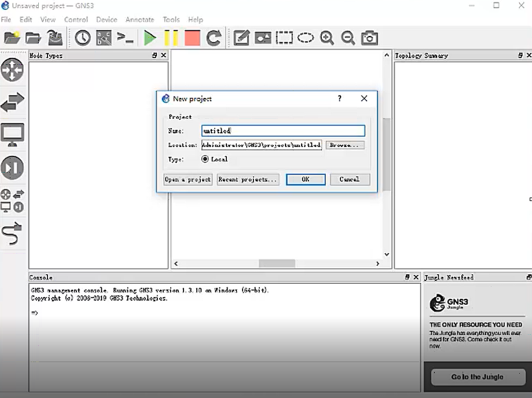The image size is (532, 398).
Task: Select the Draw a rectangle tool
Action: (x=284, y=38)
